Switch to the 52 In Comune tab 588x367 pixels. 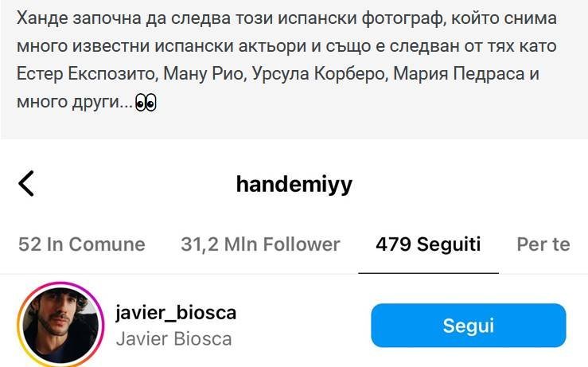(82, 244)
